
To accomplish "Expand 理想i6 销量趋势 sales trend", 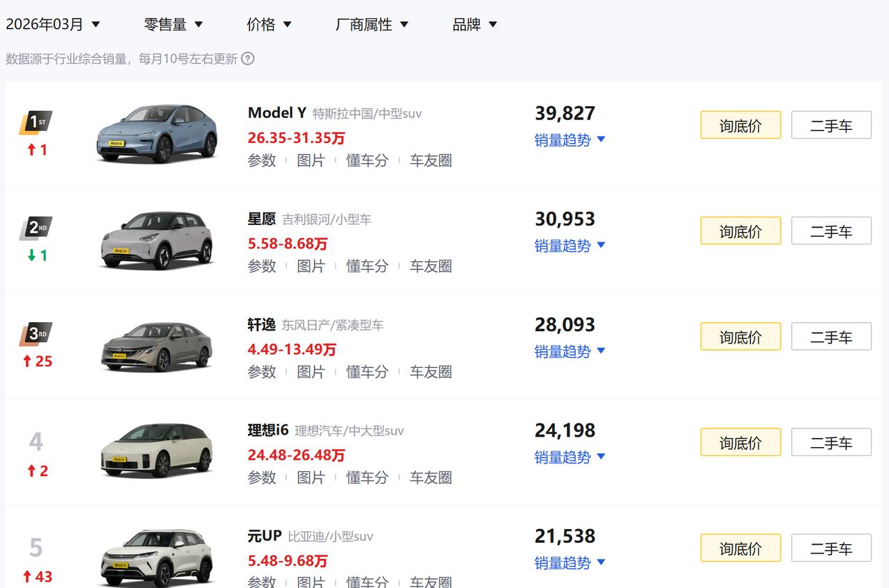I will (x=570, y=457).
